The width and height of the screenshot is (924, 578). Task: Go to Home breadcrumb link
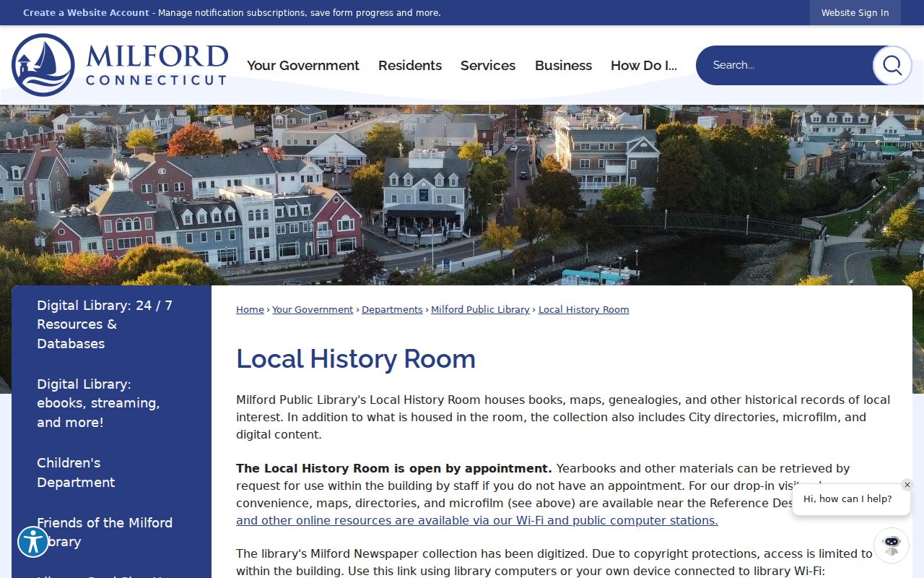pyautogui.click(x=250, y=309)
